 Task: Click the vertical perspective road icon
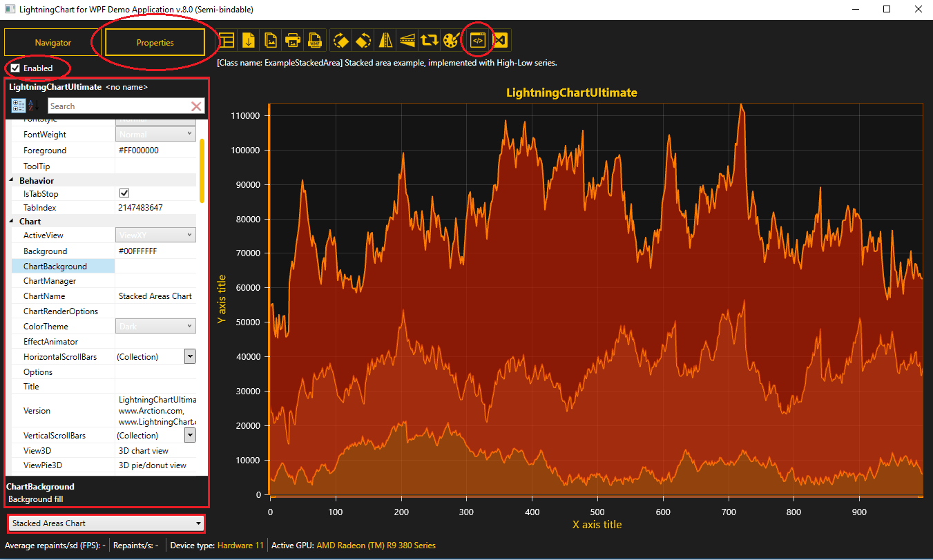pos(386,40)
